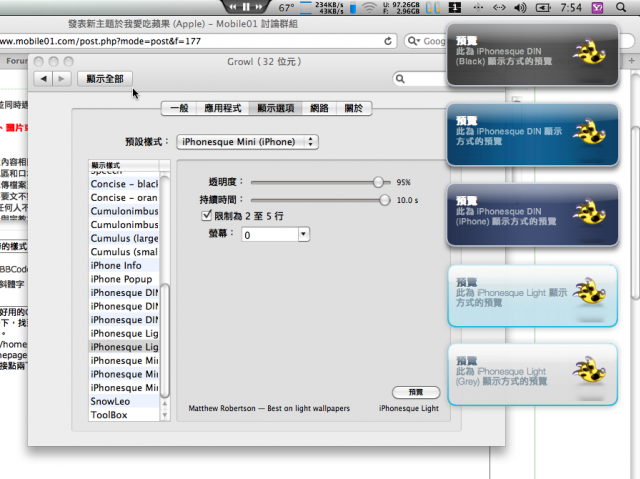Select iPhone Info style
The image size is (640, 479).
pos(124,266)
